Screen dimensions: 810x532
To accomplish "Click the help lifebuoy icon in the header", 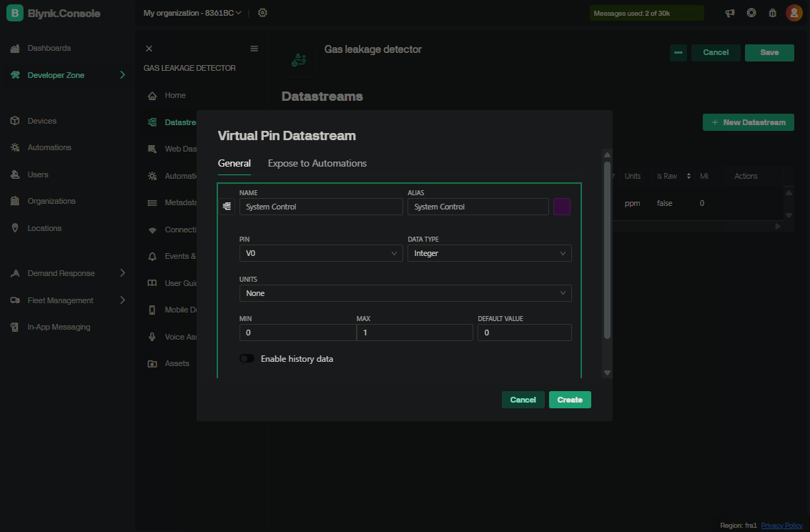I will pyautogui.click(x=751, y=13).
